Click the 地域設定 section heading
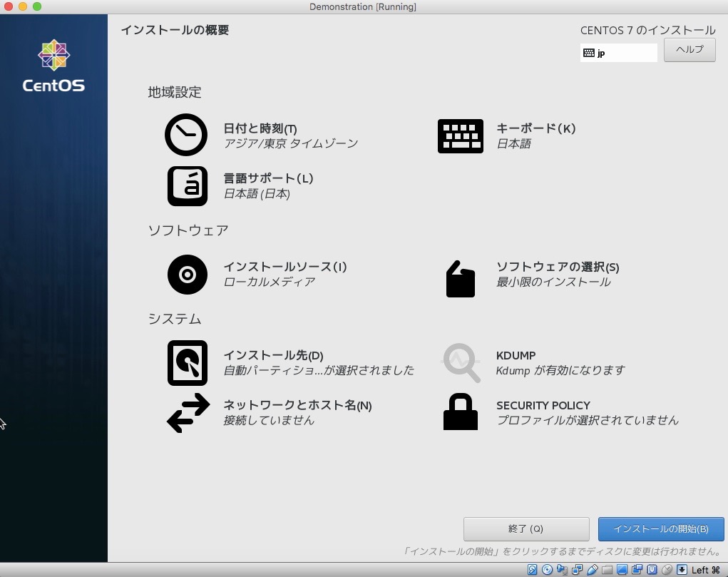728x577 pixels. pos(175,92)
